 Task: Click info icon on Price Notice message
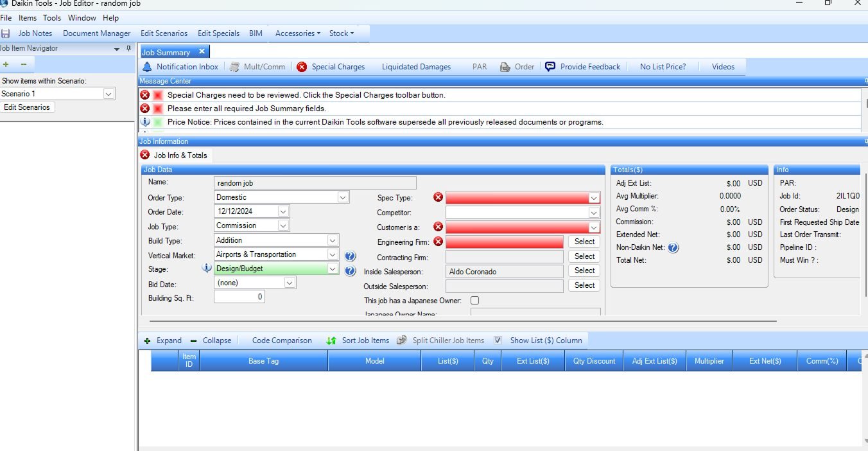(x=145, y=121)
